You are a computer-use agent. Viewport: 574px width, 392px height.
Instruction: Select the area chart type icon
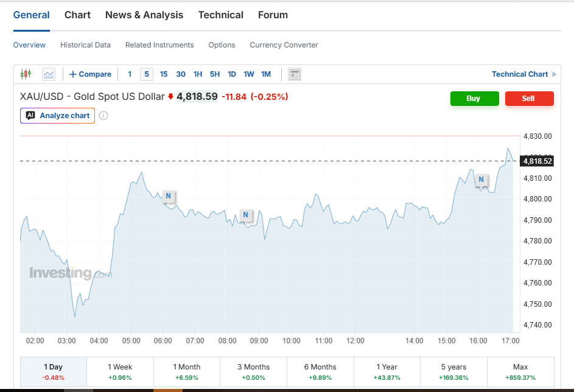pos(49,74)
